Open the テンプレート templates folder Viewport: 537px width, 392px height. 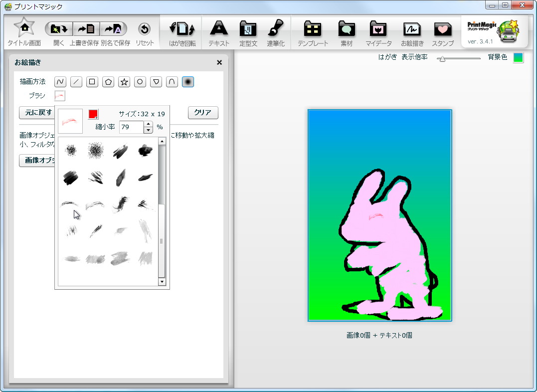[x=313, y=32]
